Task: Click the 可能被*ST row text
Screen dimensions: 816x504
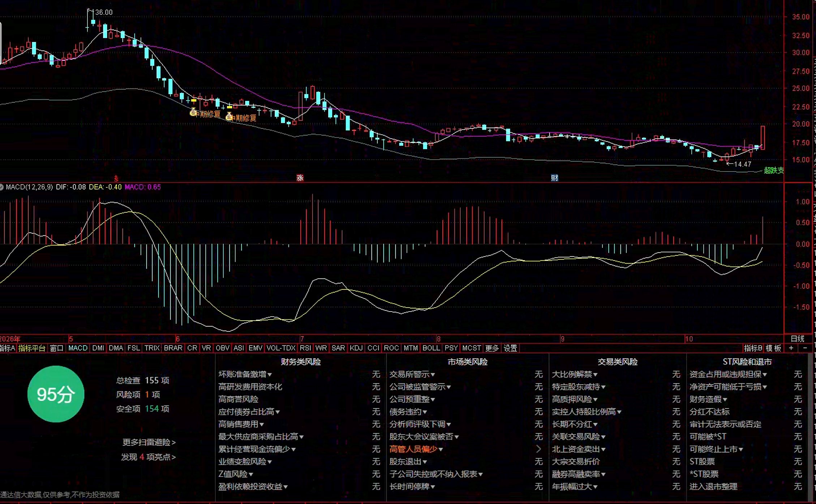Action: (708, 436)
